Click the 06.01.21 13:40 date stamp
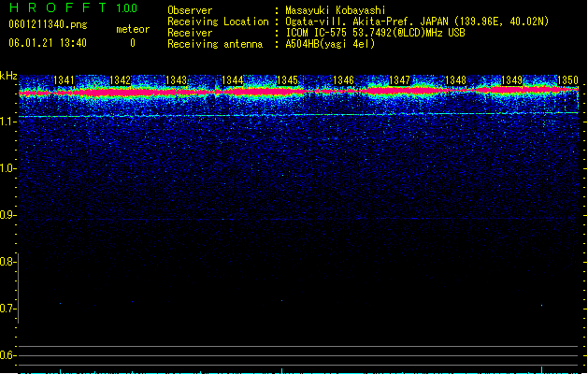The width and height of the screenshot is (588, 374). click(48, 43)
